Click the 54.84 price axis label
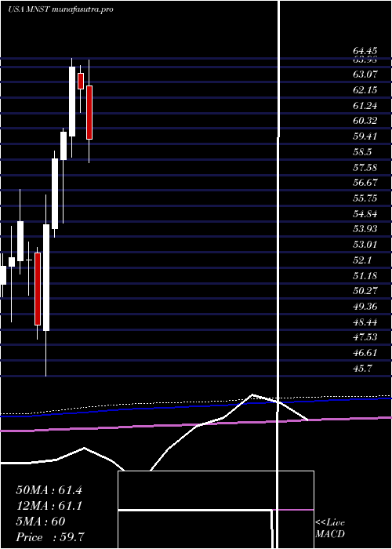392x549 pixels. point(365,213)
